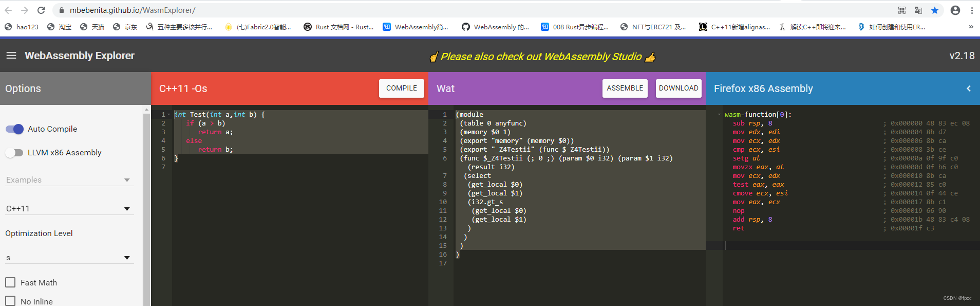Show more bookmarks via double chevron
The height and width of the screenshot is (306, 980).
click(971, 27)
